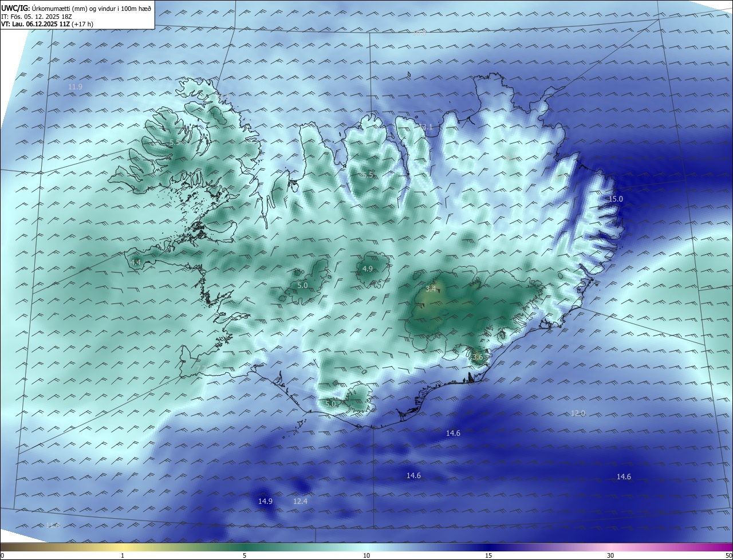Click the 12.0 value label over the ocean

(578, 413)
